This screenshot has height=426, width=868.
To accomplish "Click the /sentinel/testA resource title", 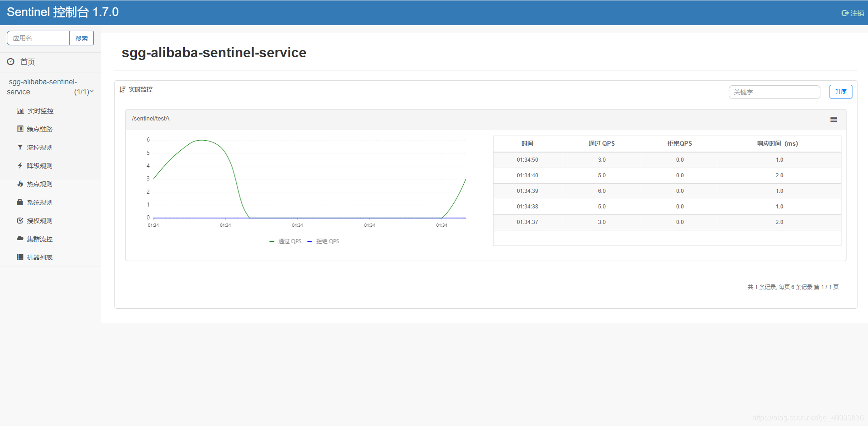I will coord(151,119).
